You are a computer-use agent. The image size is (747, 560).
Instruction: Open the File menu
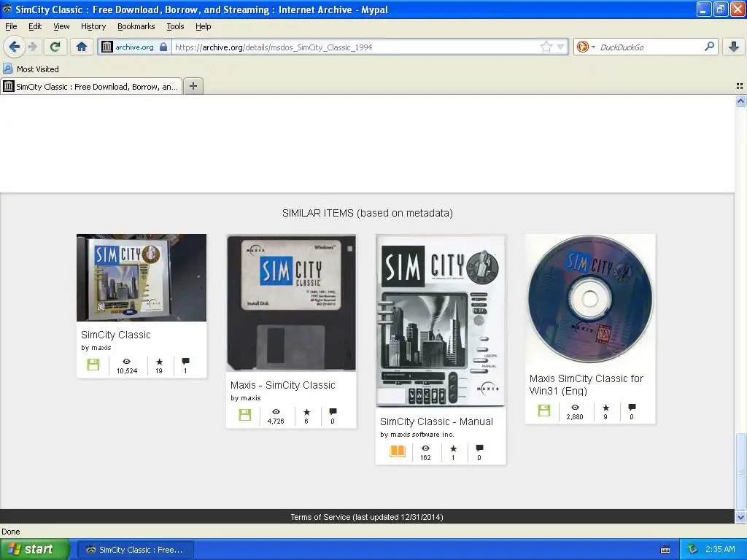11,26
